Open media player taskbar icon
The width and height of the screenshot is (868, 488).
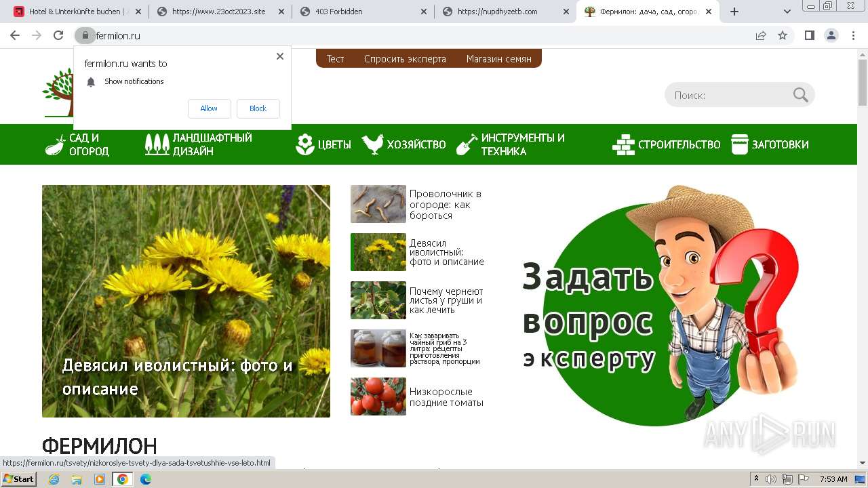pyautogui.click(x=100, y=479)
